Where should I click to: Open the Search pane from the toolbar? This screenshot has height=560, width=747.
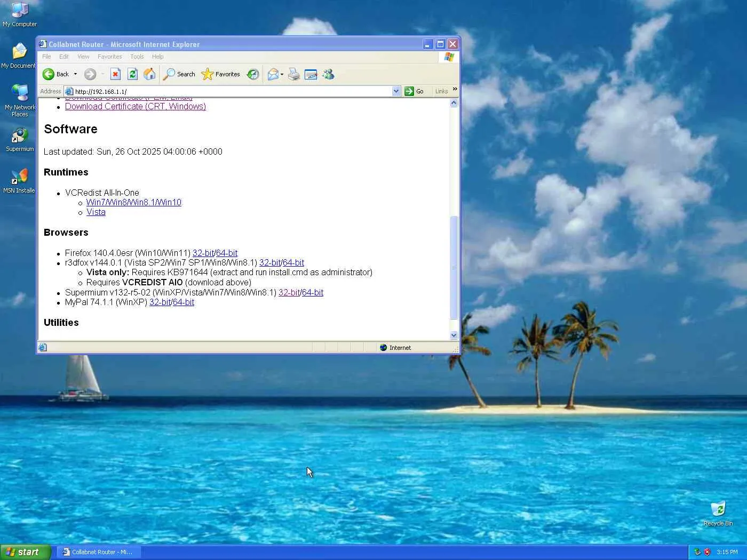click(179, 74)
